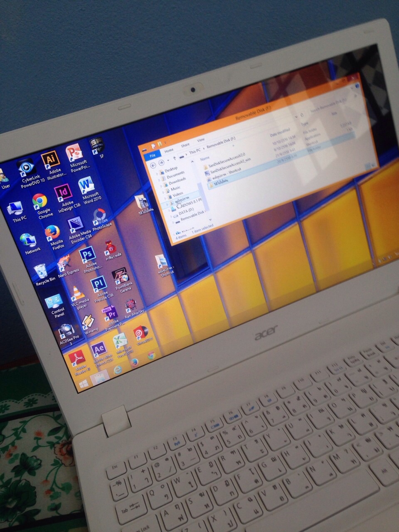Open the recent locations dropdown arrow
This screenshot has width=399, height=532.
[168, 160]
